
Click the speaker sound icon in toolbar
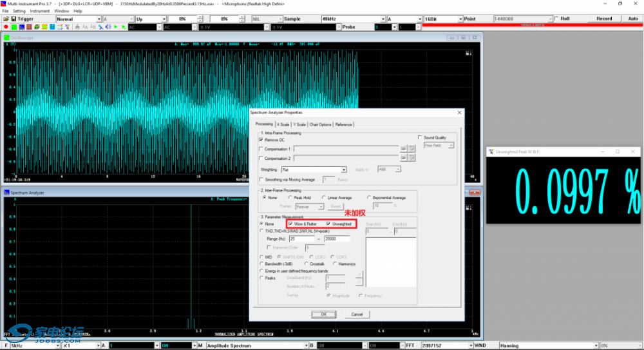click(108, 27)
